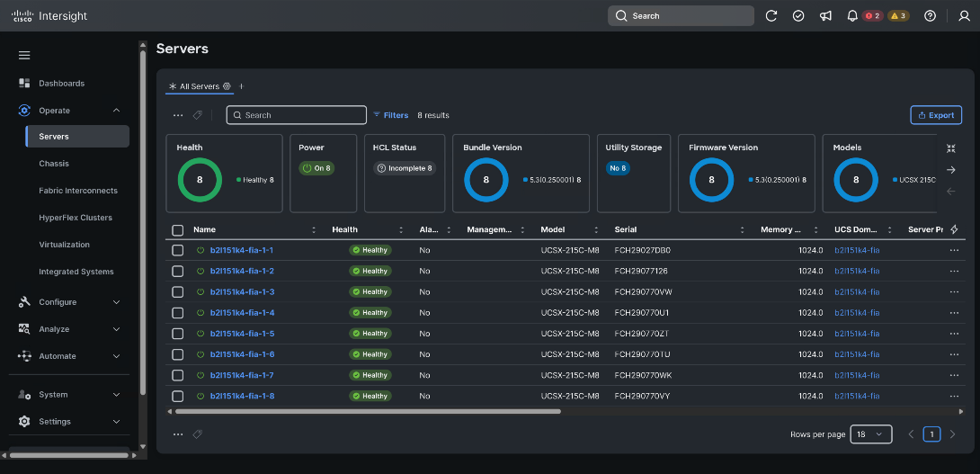Check the box for b2l151k4-fia-1-8
The image size is (980, 474).
tap(177, 396)
